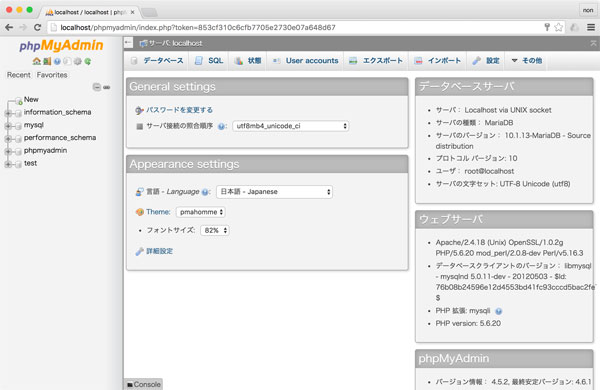
Task: Open the 状態 status tab
Action: 248,60
